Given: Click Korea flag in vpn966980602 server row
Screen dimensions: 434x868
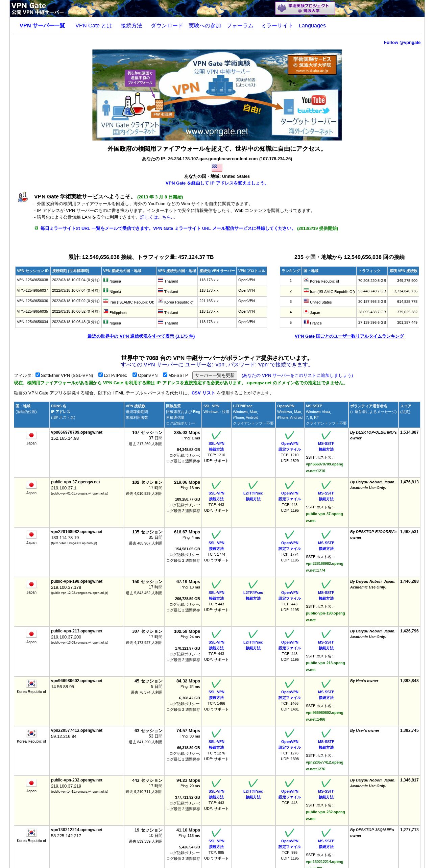Looking at the screenshot, I should pyautogui.click(x=31, y=683).
